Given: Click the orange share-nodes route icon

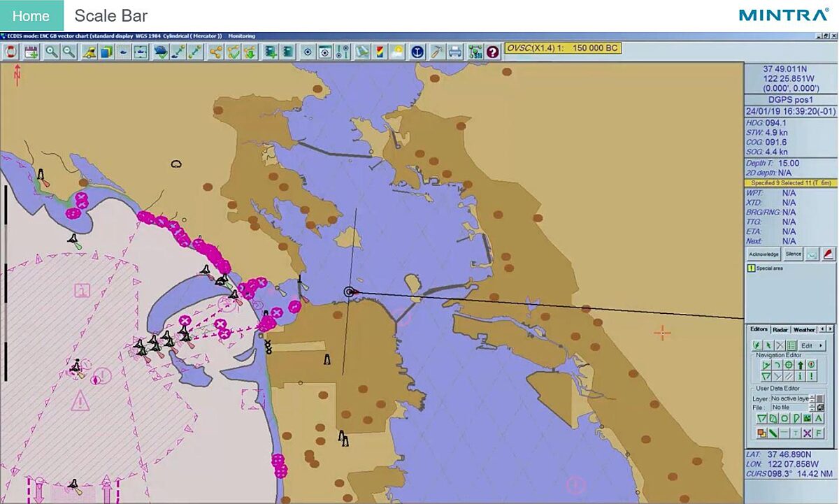Looking at the screenshot, I should point(216,52).
